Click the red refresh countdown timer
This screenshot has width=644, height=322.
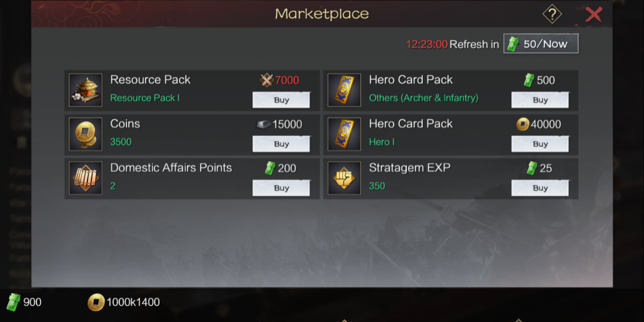point(427,44)
